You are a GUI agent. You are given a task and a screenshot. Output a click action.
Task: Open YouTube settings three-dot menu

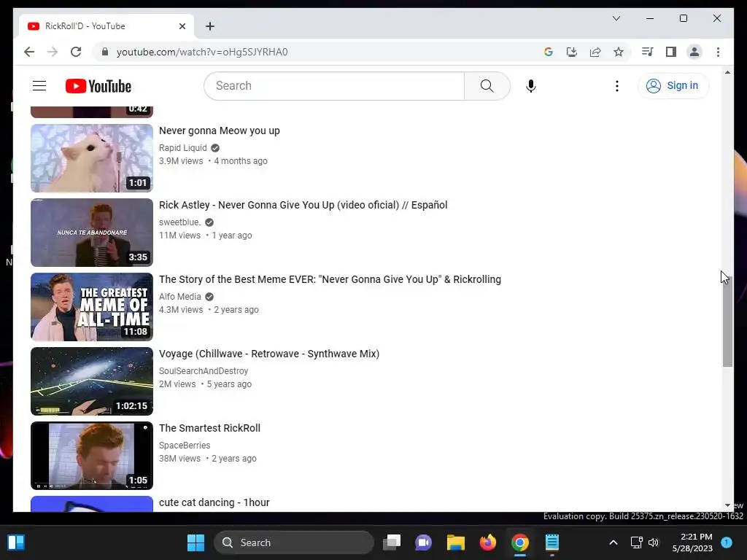(617, 86)
